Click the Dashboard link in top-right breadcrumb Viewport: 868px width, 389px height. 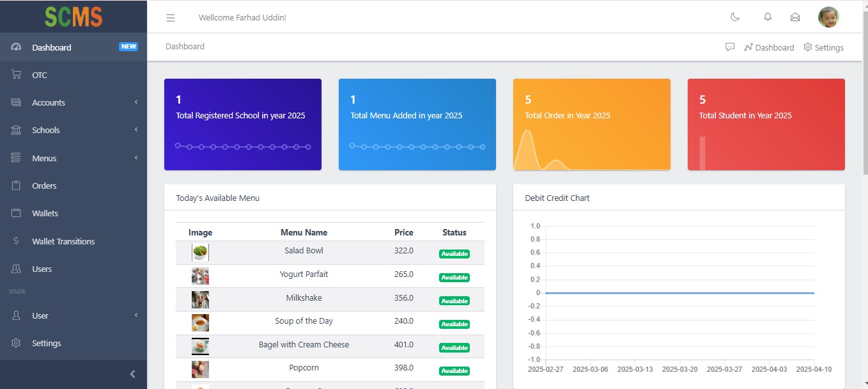point(769,47)
